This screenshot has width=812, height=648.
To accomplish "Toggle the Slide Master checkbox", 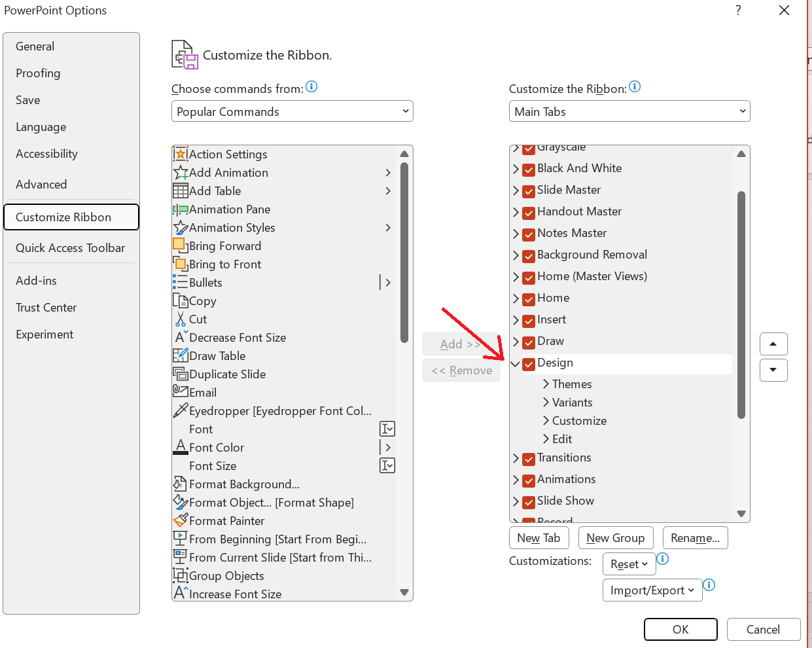I will click(x=529, y=191).
